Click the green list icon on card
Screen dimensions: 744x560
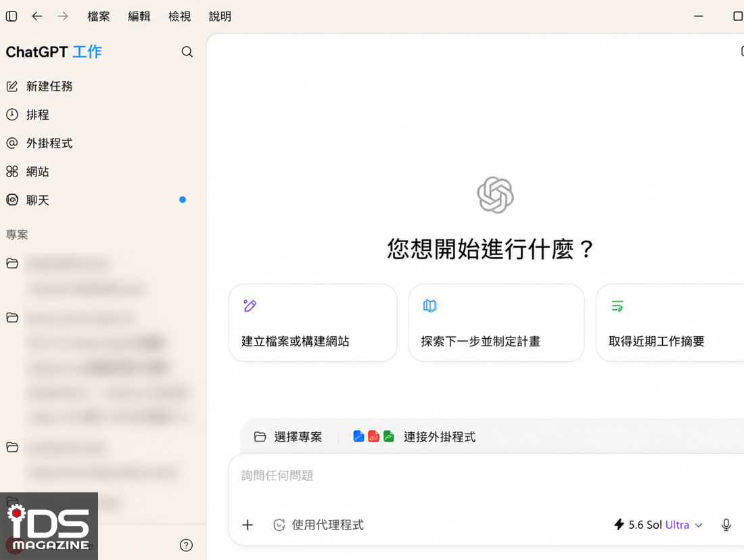[618, 306]
